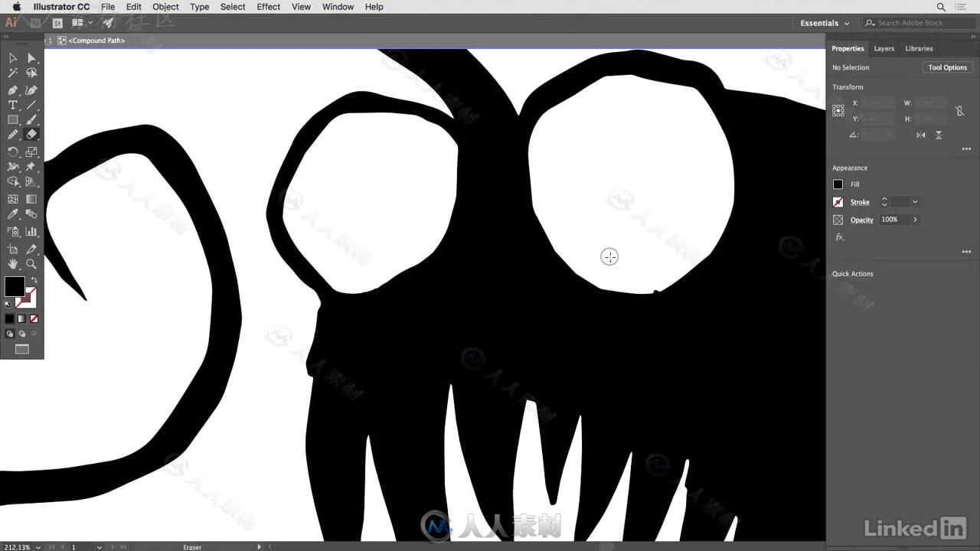
Task: Open the Essentials workspace dropdown
Action: pos(825,23)
